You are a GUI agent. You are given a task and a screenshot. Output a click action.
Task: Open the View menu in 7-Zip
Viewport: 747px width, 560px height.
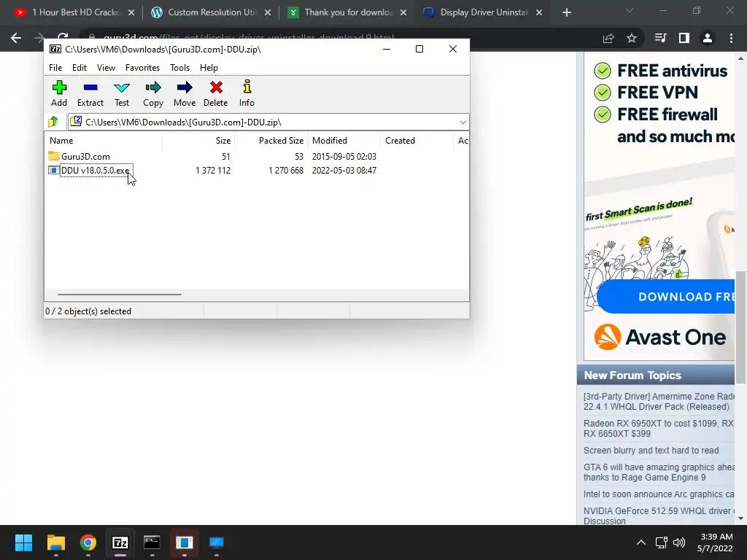(x=106, y=68)
